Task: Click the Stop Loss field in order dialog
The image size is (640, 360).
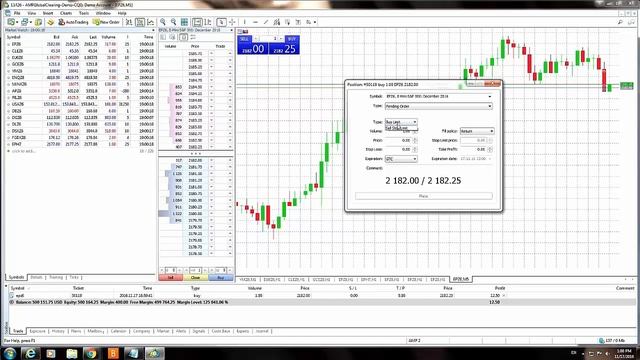Action: click(x=398, y=149)
